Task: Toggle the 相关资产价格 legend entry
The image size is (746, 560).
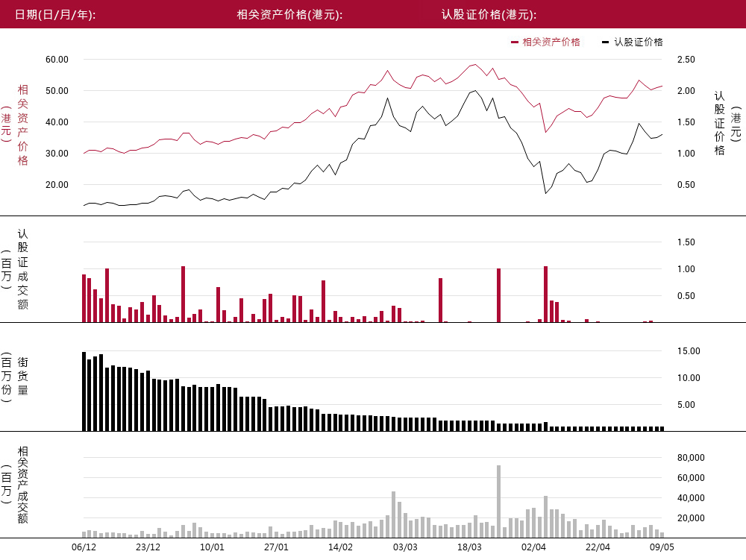Action: (x=545, y=42)
